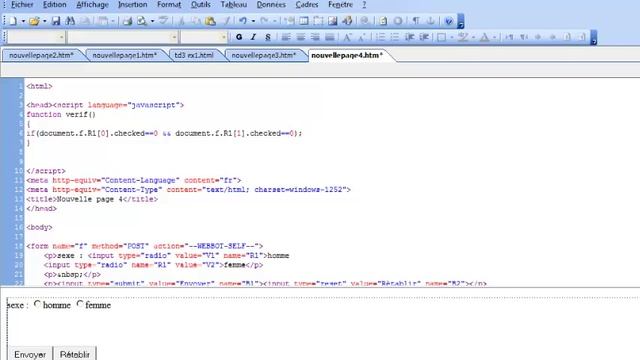Undo the last action with the Undo arrow
The image size is (640, 360).
[x=243, y=21]
